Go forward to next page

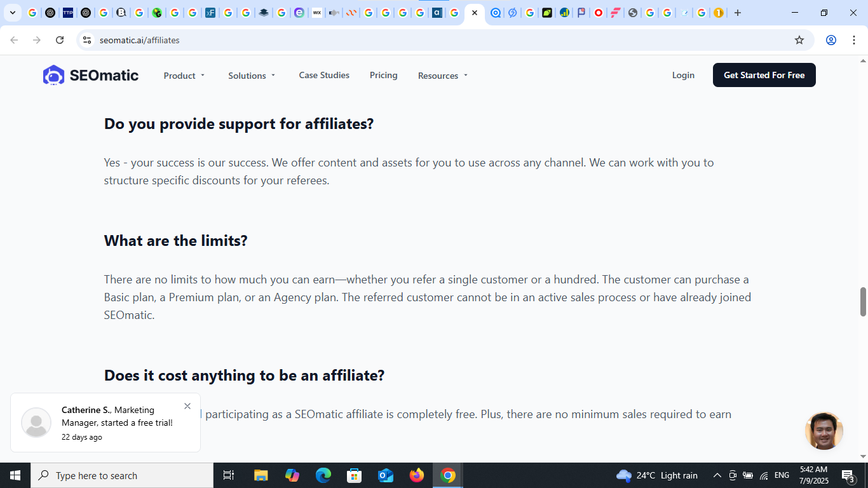[37, 40]
